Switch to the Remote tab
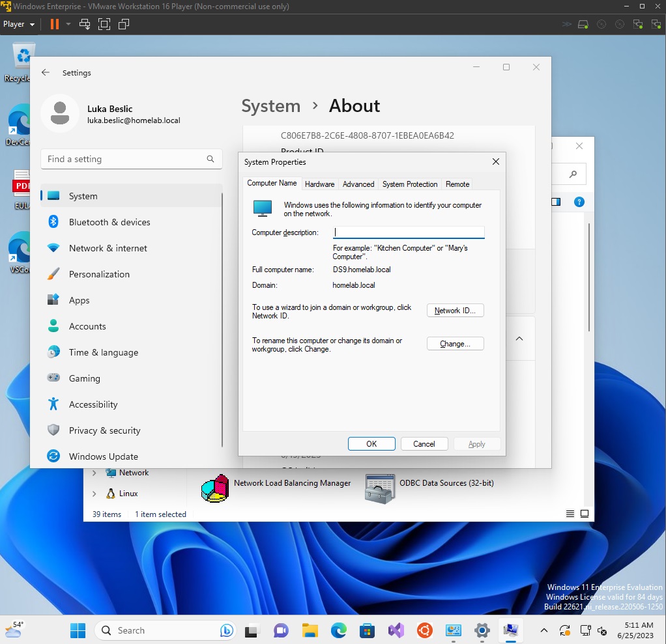This screenshot has width=666, height=644. (457, 184)
